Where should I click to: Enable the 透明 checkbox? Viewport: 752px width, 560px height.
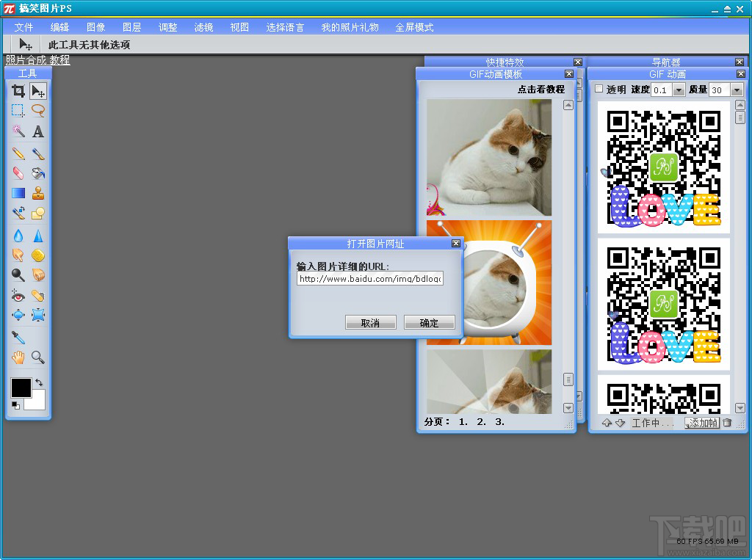coord(599,89)
